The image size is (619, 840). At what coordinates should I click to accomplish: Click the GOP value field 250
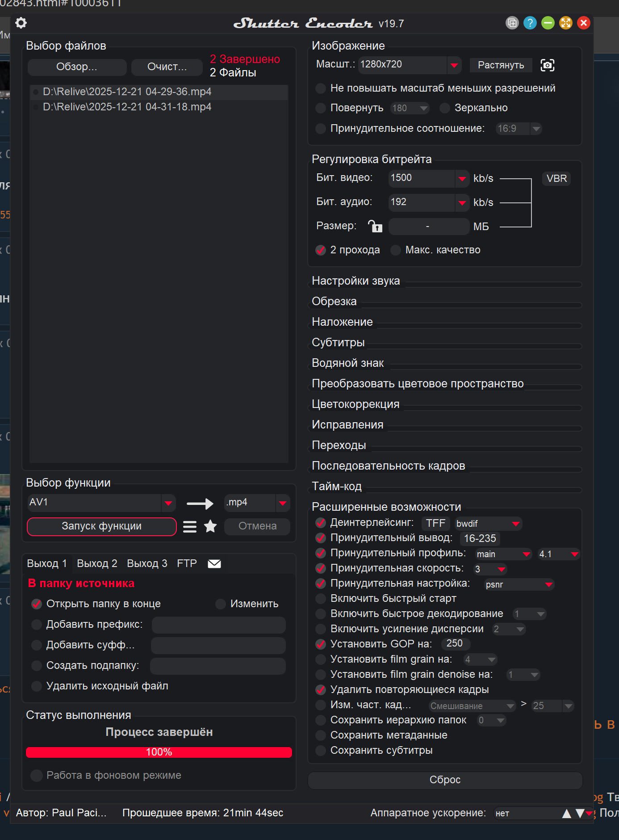click(x=455, y=644)
